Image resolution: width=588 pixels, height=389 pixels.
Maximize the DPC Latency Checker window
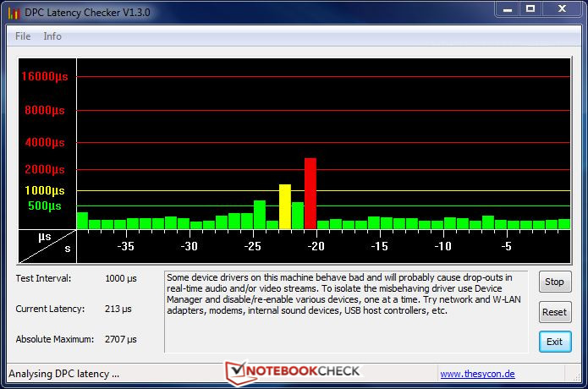[530, 9]
